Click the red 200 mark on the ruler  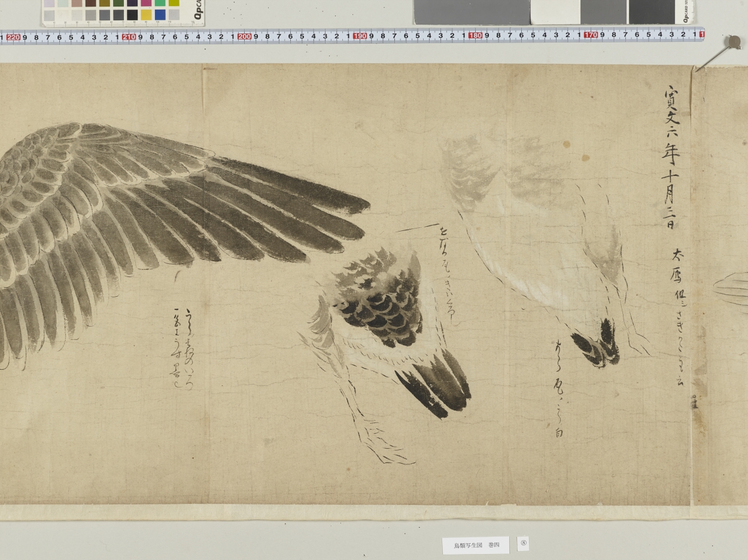(x=244, y=36)
